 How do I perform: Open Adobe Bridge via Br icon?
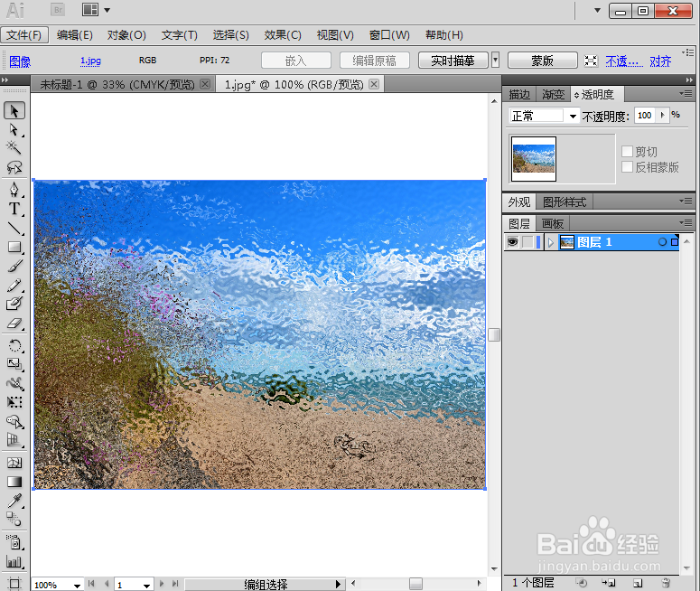click(x=58, y=10)
